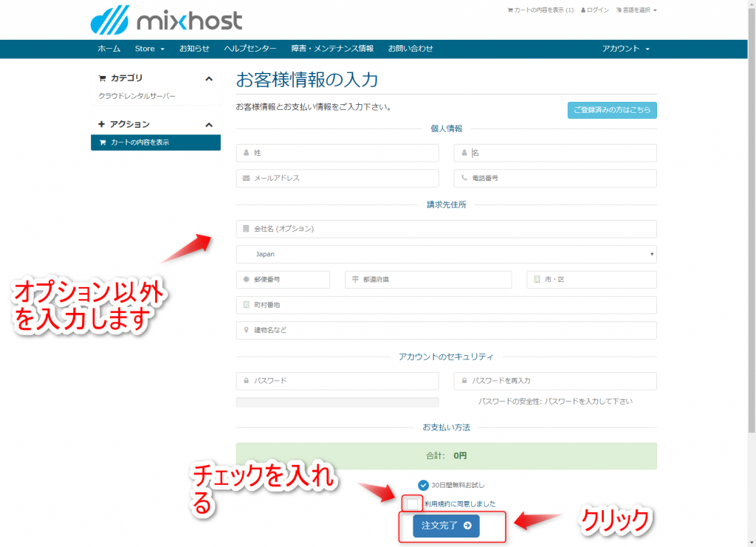Open the クラウドレンタルサーバー category link
756x547 pixels.
point(137,96)
